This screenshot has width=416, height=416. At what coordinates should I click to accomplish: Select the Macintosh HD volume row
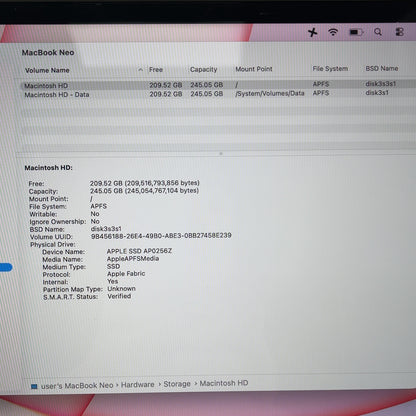(218, 85)
